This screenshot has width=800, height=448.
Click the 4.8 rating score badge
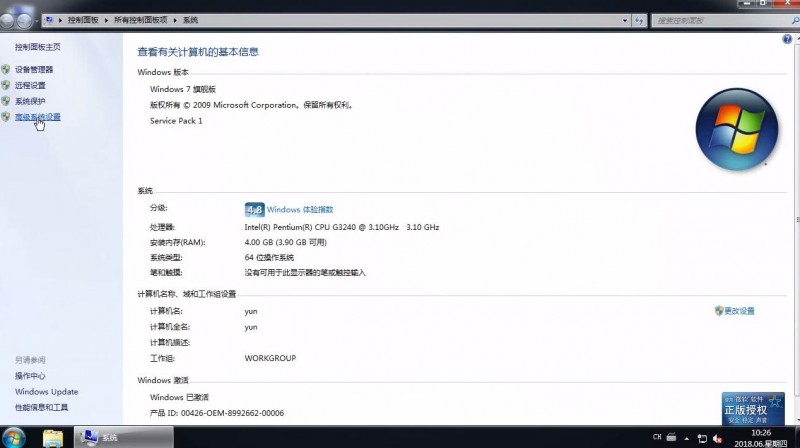(x=255, y=210)
